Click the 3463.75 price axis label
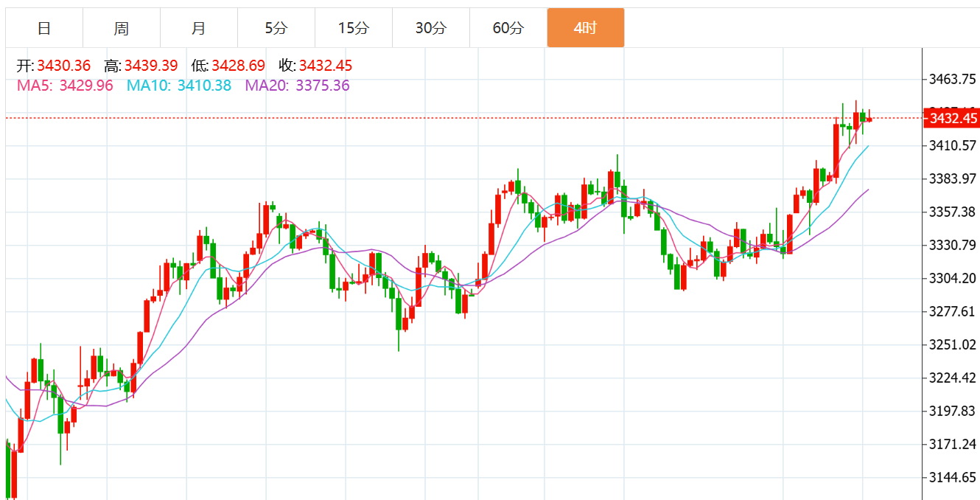The image size is (980, 500). click(x=953, y=79)
